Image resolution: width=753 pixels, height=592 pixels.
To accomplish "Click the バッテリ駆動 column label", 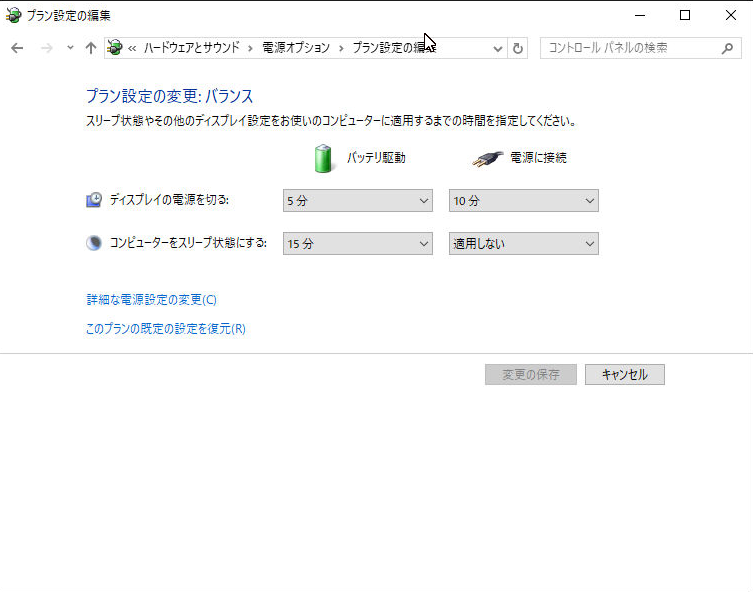I will coord(376,157).
